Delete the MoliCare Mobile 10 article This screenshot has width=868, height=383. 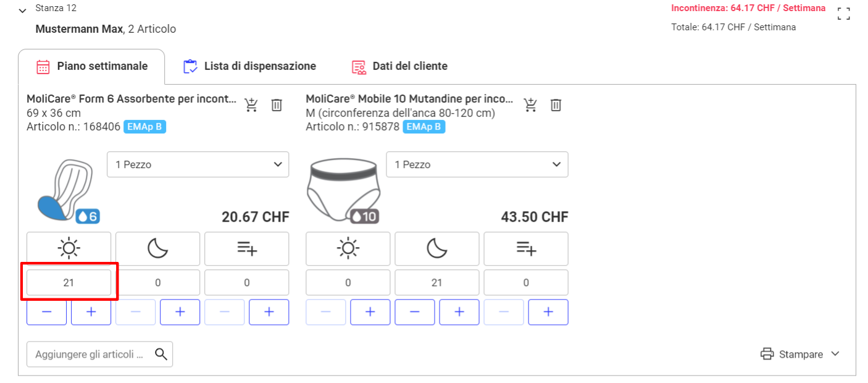click(556, 105)
